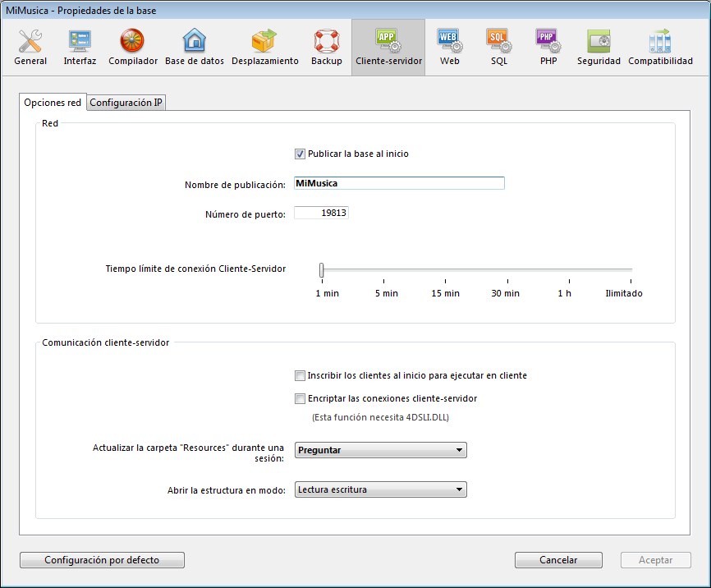Select the Opciones red tab
The width and height of the screenshot is (711, 588).
[53, 103]
